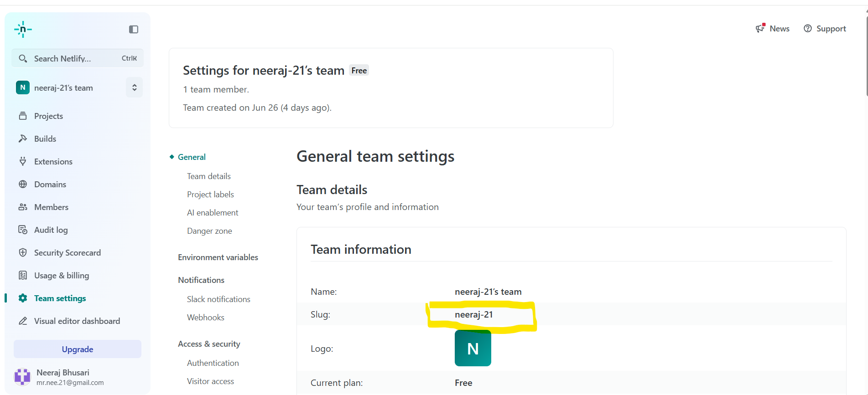Open Security Scorecard
The height and width of the screenshot is (395, 868).
point(68,252)
